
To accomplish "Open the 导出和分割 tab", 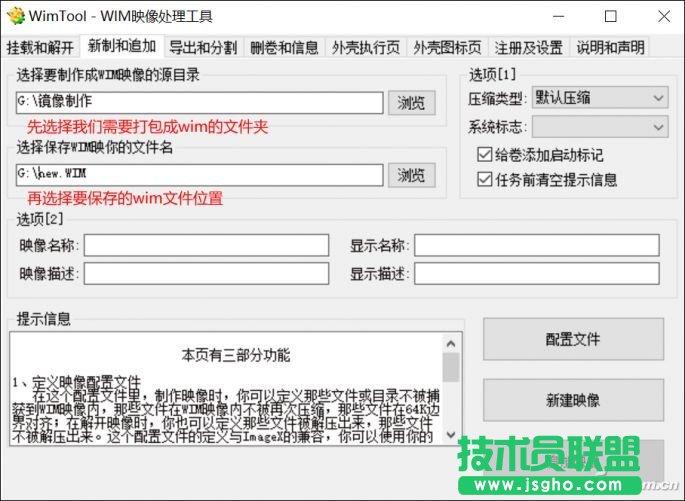I will 203,47.
